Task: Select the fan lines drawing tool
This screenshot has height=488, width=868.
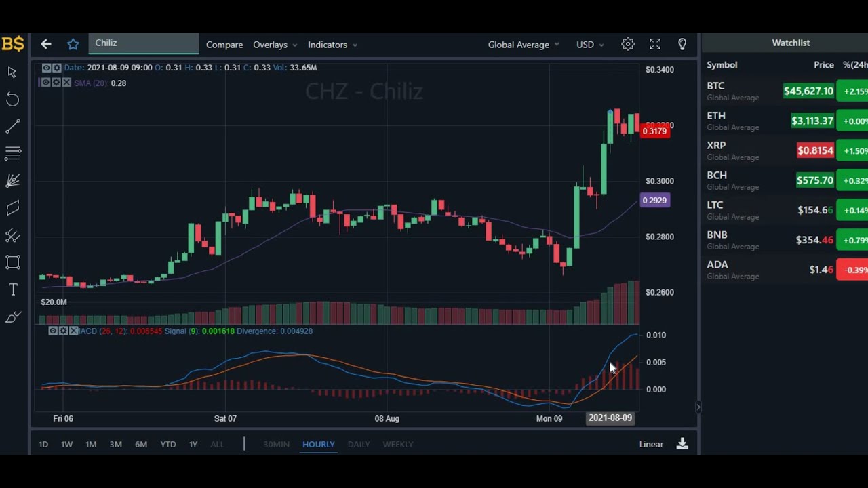Action: (12, 181)
